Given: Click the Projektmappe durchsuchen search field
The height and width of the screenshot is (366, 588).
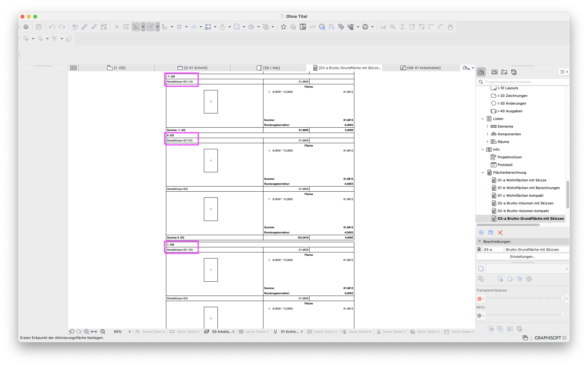Looking at the screenshot, I should tap(523, 82).
